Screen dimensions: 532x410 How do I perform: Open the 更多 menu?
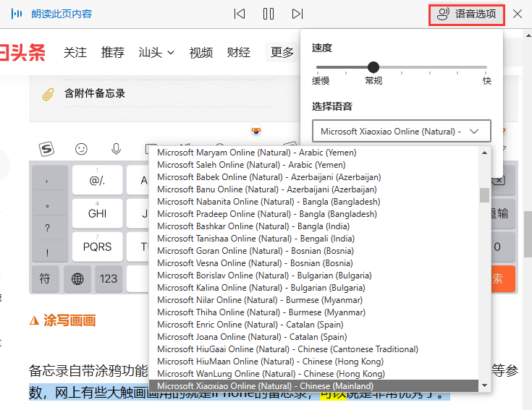(282, 52)
